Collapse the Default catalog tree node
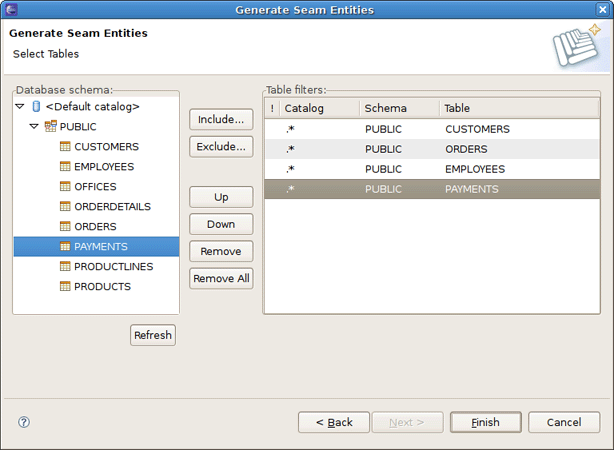 pos(20,107)
